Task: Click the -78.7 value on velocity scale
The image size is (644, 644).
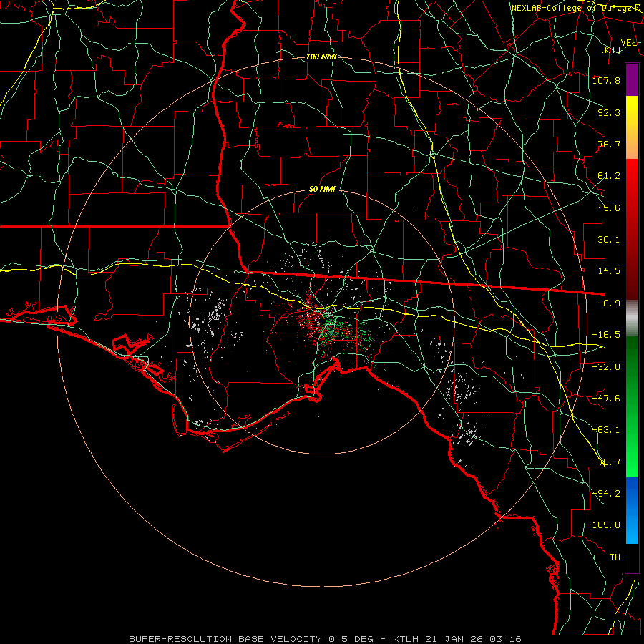Action: pos(606,462)
